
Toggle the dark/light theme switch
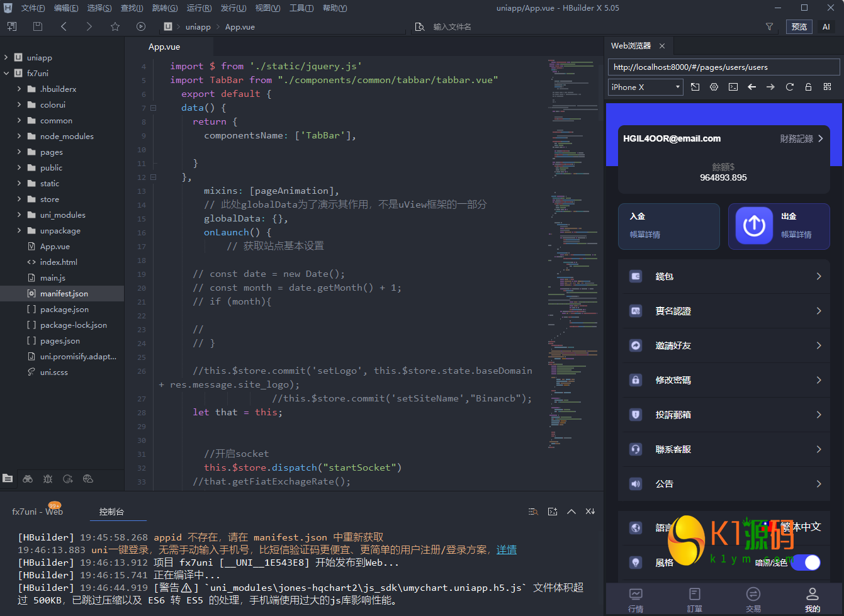coord(806,563)
